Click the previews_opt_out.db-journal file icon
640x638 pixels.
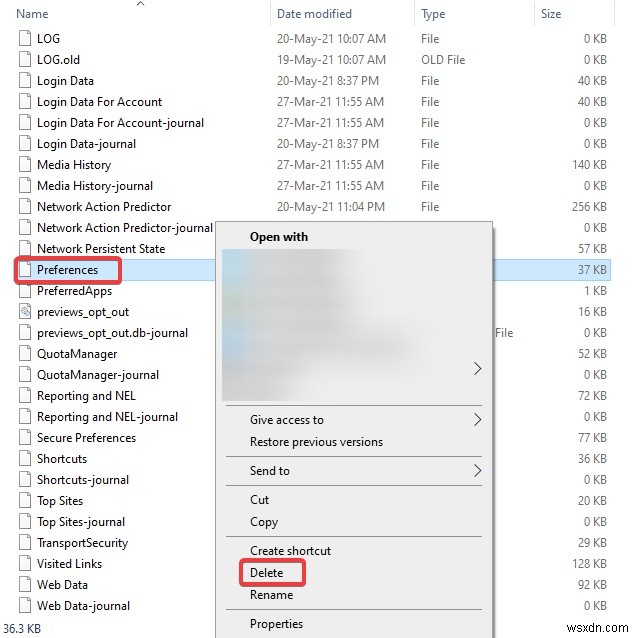pos(25,333)
